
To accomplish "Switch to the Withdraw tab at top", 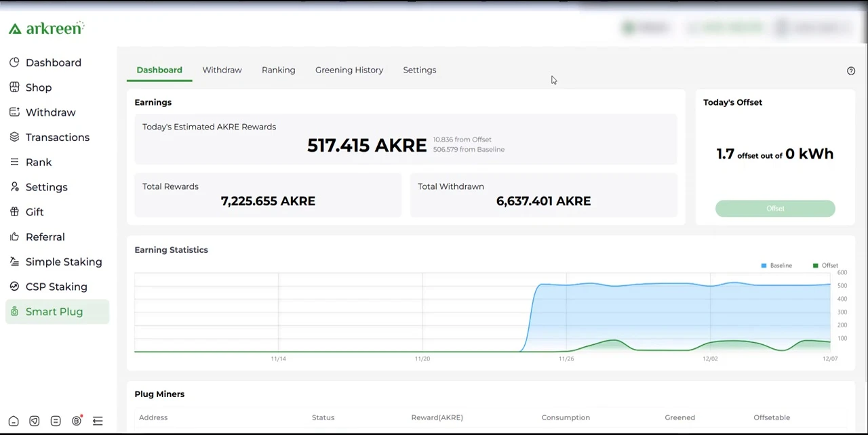I will point(222,70).
